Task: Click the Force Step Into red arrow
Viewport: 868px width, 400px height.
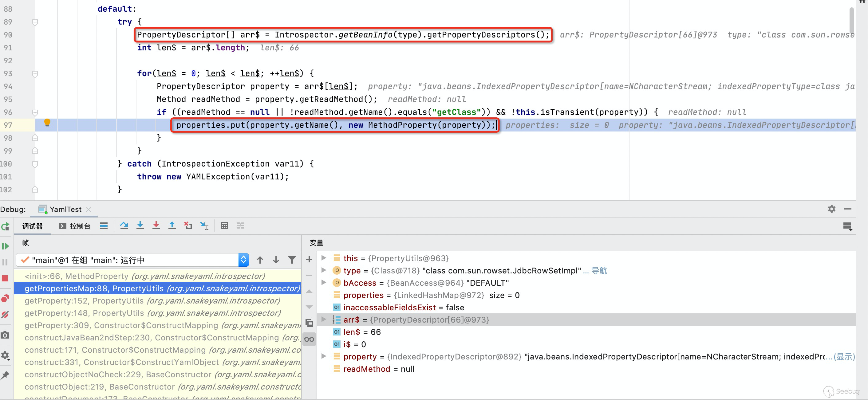Action: coord(156,225)
